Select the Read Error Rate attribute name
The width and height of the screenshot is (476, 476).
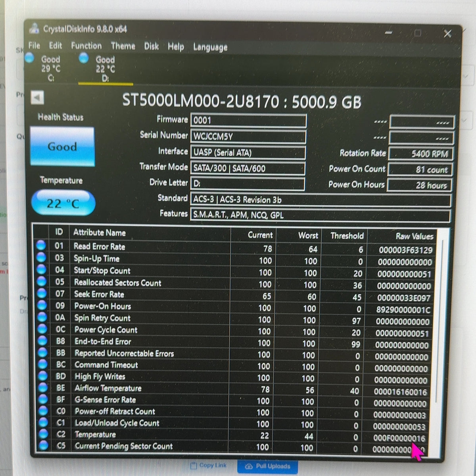pos(100,246)
